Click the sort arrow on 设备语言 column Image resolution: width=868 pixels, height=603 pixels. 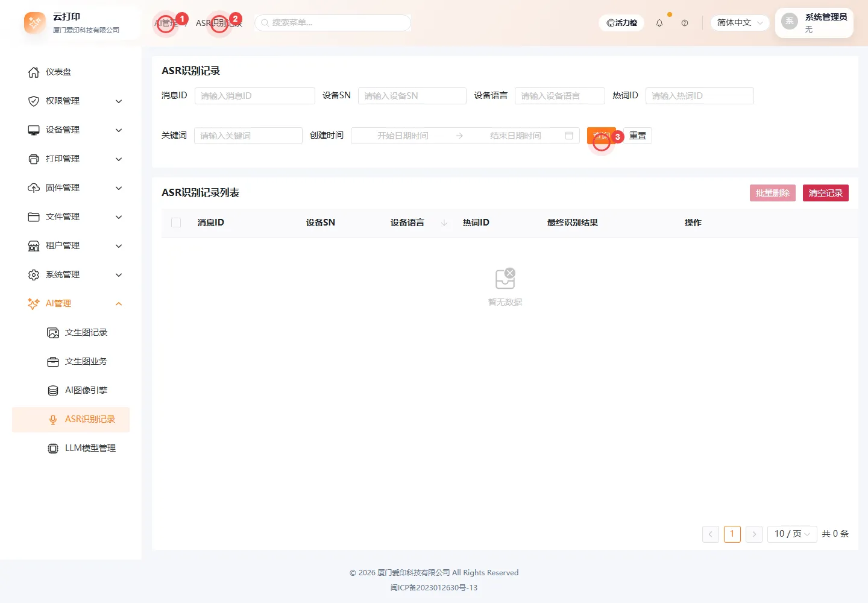pyautogui.click(x=444, y=223)
